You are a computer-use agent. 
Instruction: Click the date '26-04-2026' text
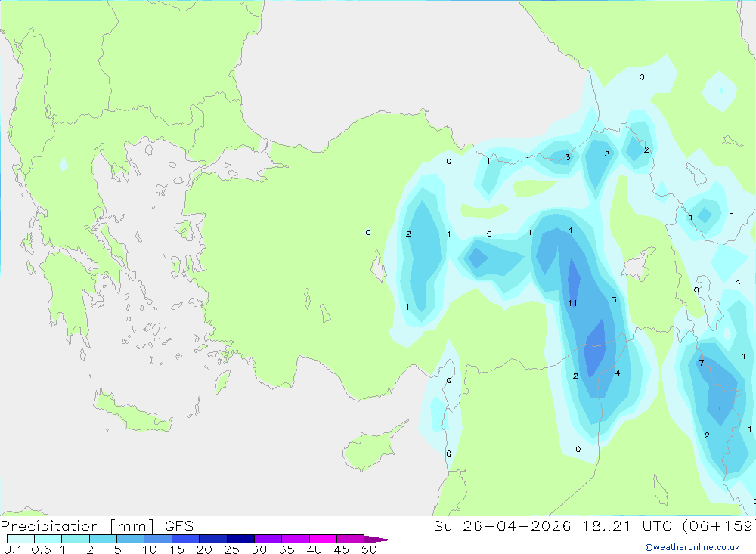coord(516,526)
